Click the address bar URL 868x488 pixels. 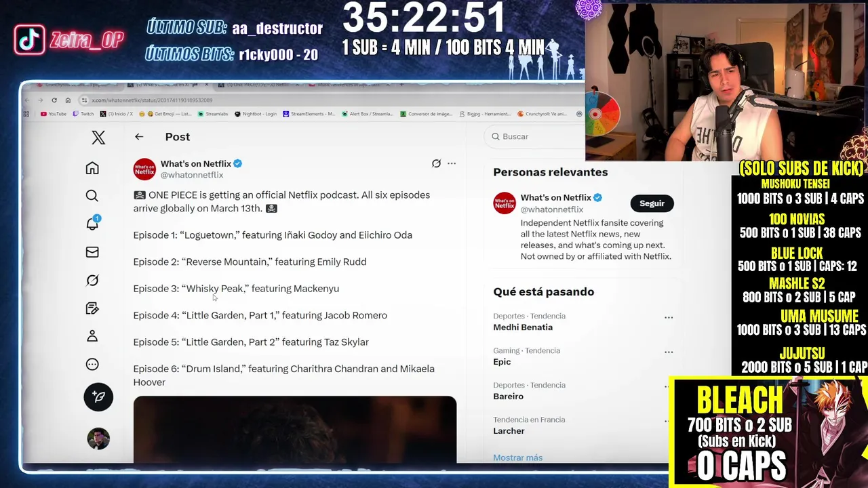click(x=152, y=100)
